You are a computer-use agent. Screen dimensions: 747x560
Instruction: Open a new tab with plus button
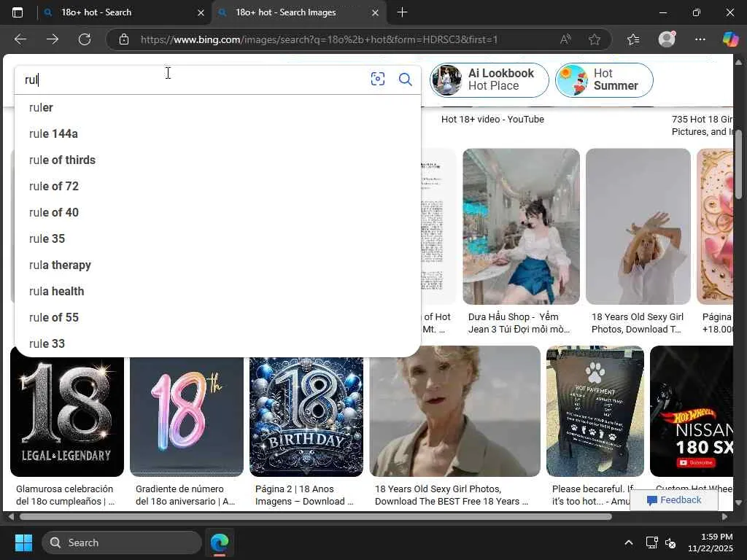(402, 12)
